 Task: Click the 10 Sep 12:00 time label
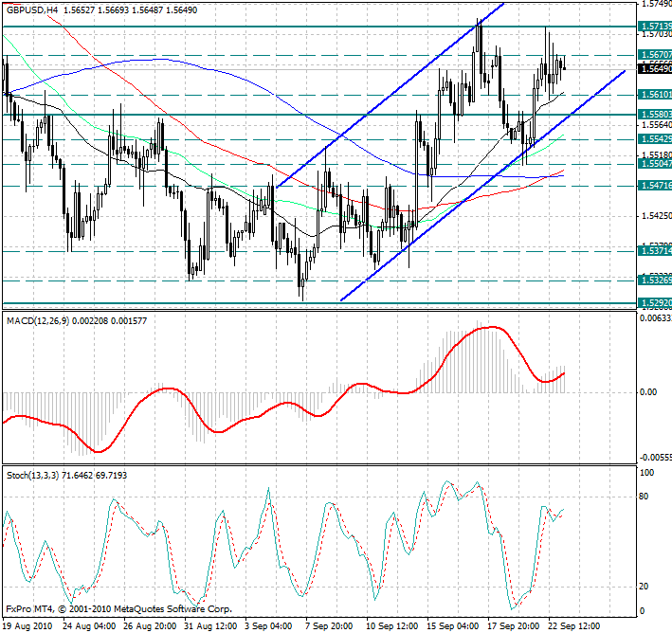point(392,626)
